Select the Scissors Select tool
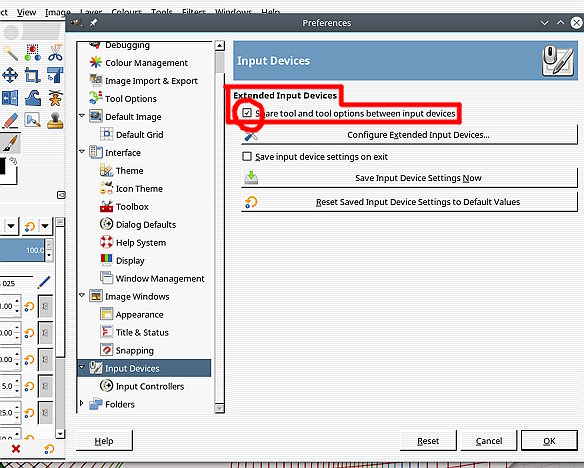Screen dimensions: 584x468 [x=55, y=52]
